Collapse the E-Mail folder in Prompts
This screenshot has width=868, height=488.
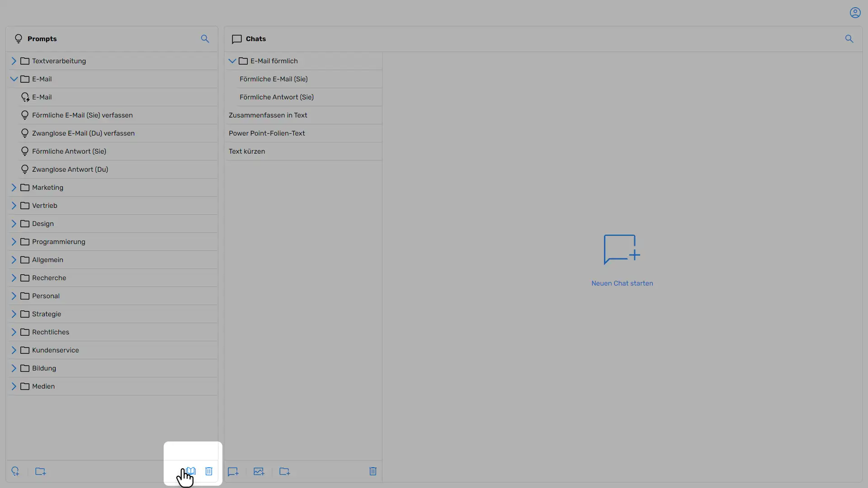click(13, 79)
